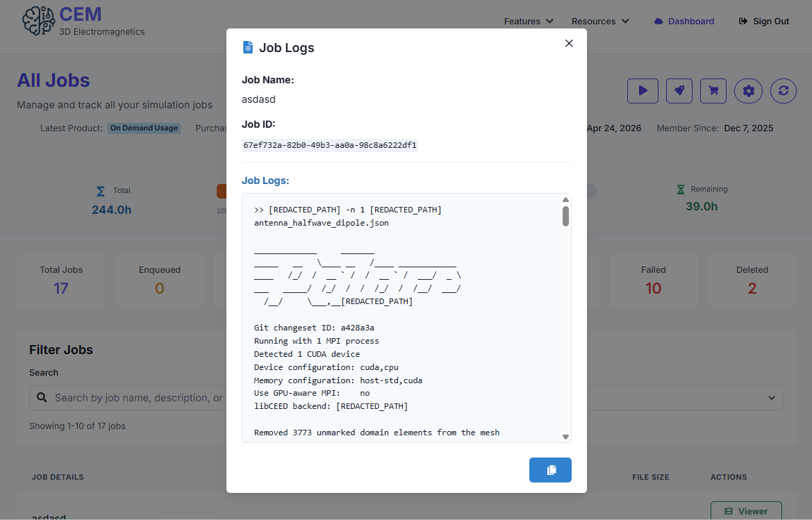Click the 'Device configuration: cuda,cpu' line
Image resolution: width=812 pixels, height=520 pixels.
[x=326, y=367]
